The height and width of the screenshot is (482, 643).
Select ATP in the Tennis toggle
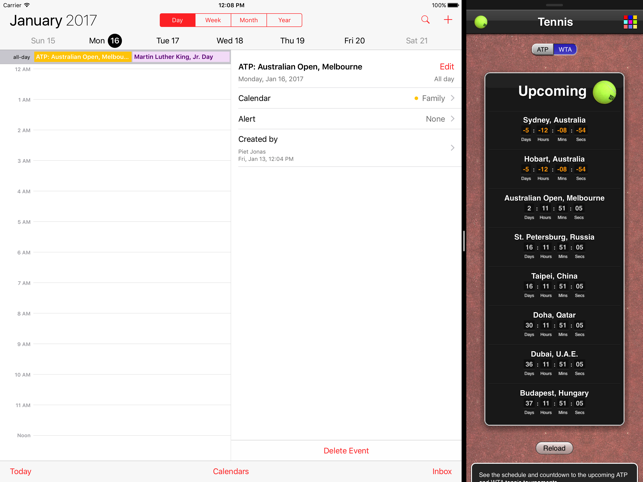point(543,49)
